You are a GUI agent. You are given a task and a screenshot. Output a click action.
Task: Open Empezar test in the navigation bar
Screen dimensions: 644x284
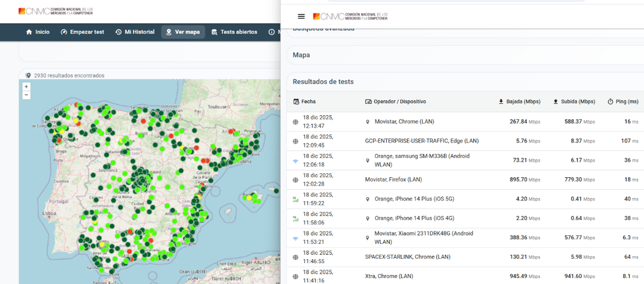click(x=82, y=32)
